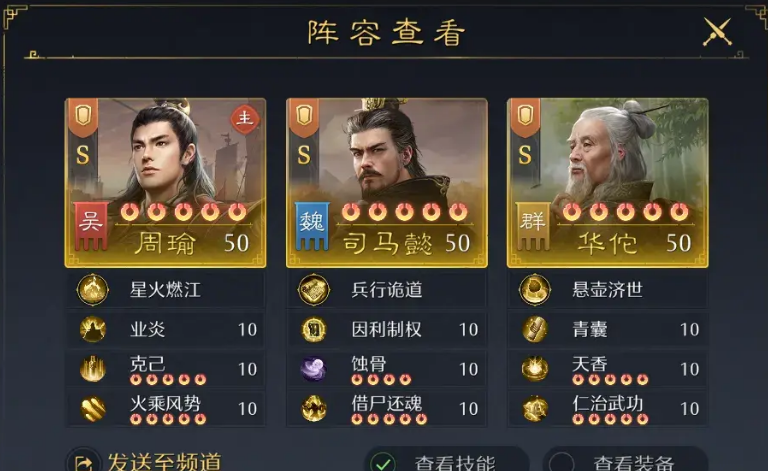Uncheck the 查看技能 checkbox
Screen dimensions: 768x471
pyautogui.click(x=383, y=463)
